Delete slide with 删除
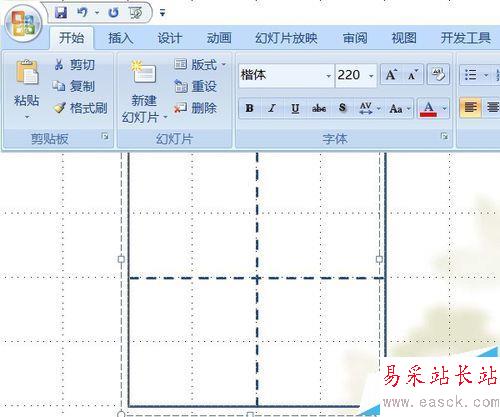Image resolution: width=500 pixels, height=417 pixels. pyautogui.click(x=195, y=108)
